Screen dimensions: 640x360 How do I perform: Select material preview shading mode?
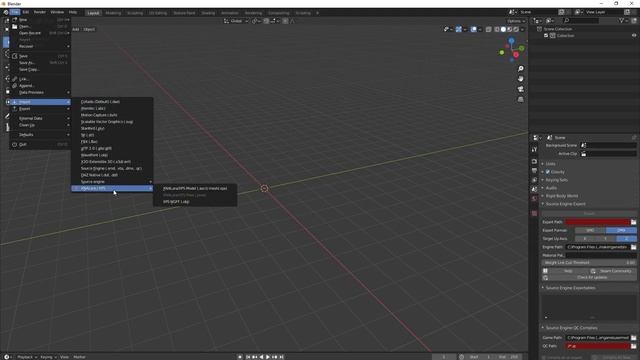coord(510,29)
